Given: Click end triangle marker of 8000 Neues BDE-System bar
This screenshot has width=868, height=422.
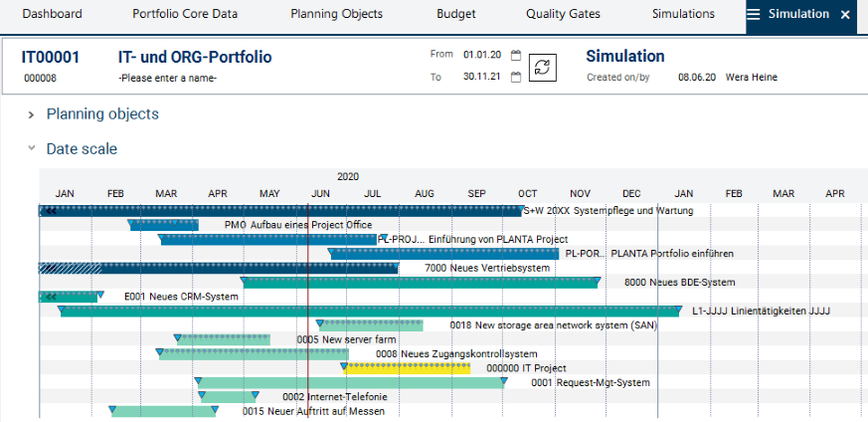Looking at the screenshot, I should pos(595,283).
